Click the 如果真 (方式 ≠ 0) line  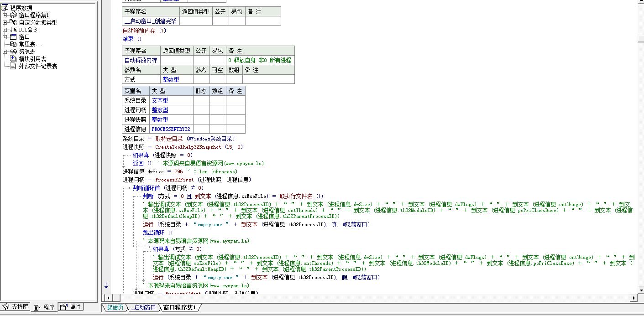coord(177,249)
